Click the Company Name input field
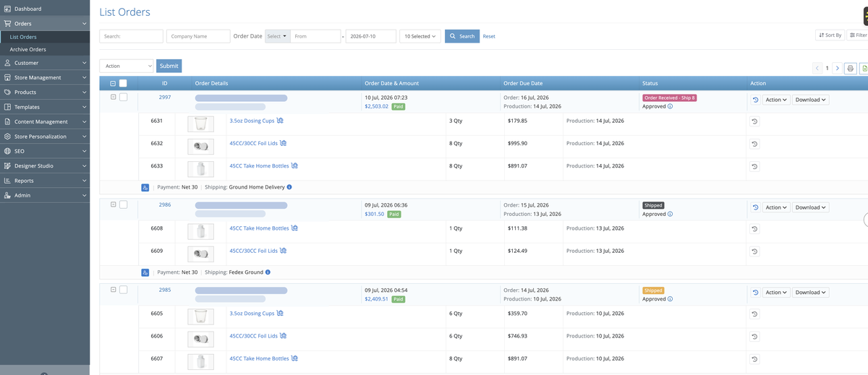The height and width of the screenshot is (375, 868). pyautogui.click(x=198, y=36)
